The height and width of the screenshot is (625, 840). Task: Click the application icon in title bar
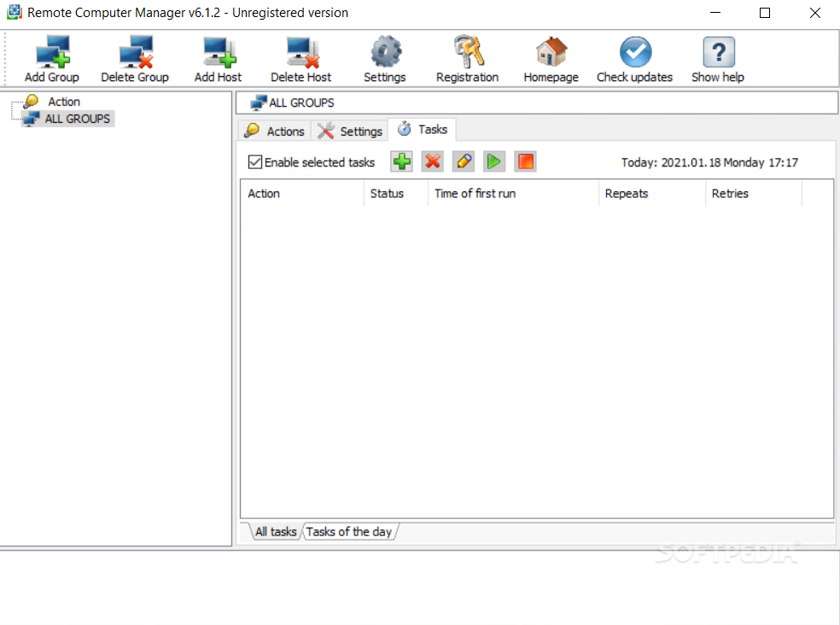(x=14, y=12)
